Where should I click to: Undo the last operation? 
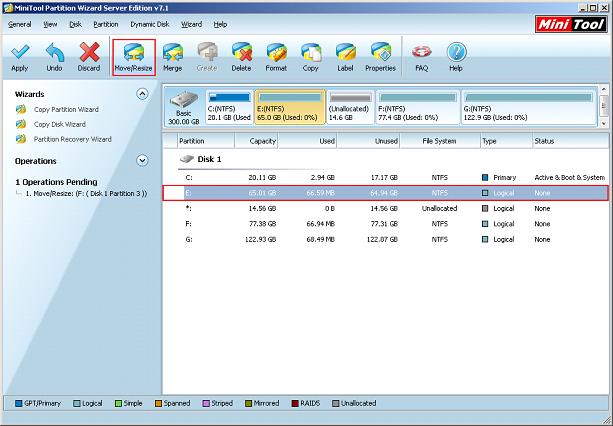54,57
